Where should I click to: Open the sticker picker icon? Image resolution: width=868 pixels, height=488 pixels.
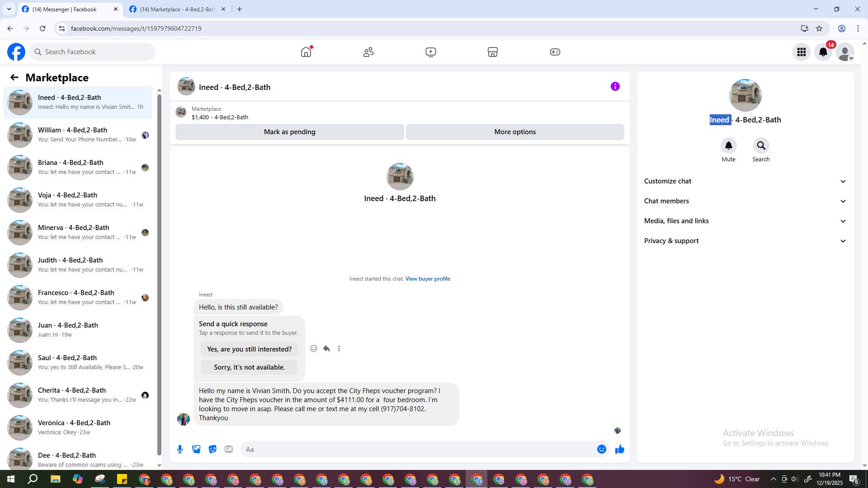[x=212, y=449]
